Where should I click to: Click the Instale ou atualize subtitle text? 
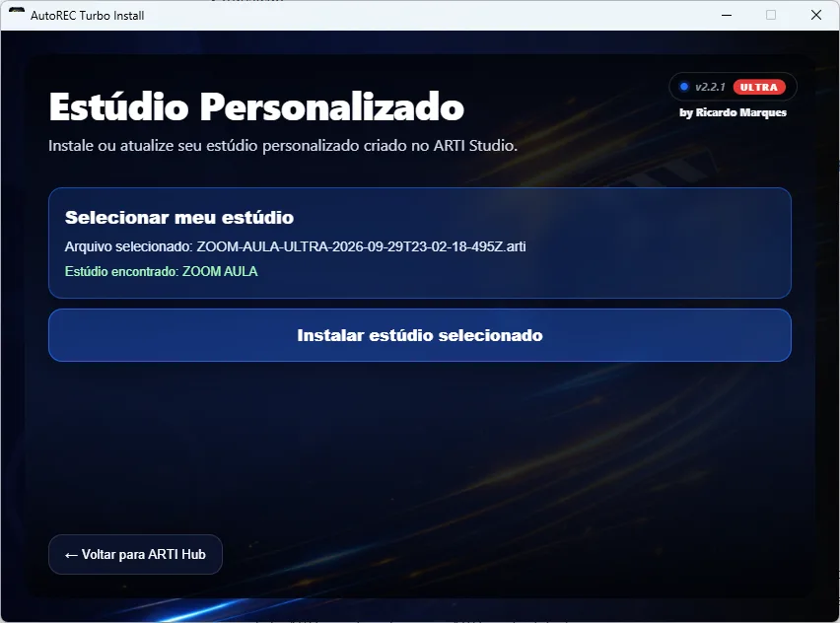click(x=283, y=146)
